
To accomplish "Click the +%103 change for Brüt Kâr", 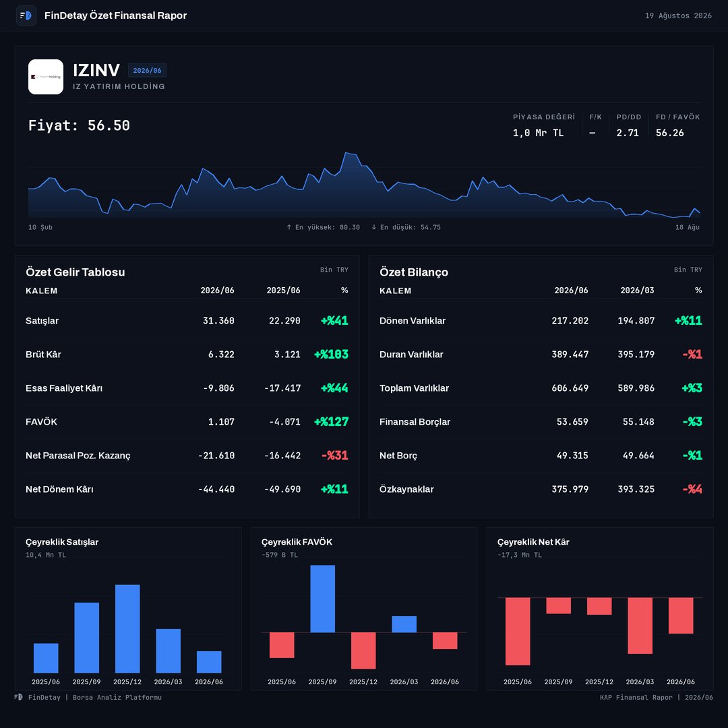I will click(x=331, y=355).
